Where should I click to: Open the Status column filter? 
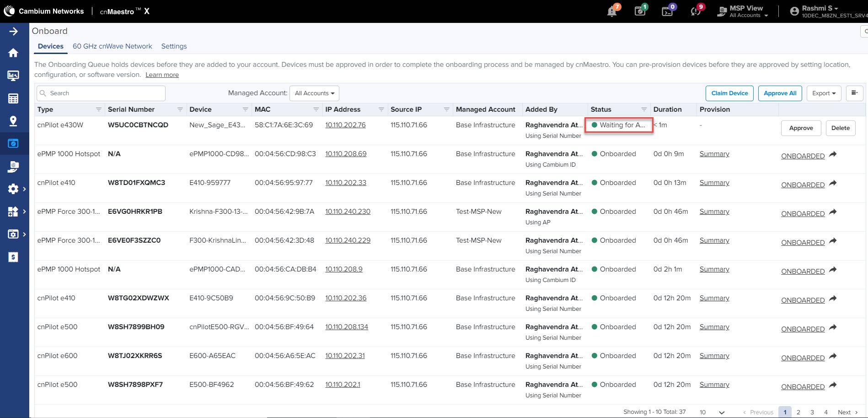pyautogui.click(x=644, y=109)
